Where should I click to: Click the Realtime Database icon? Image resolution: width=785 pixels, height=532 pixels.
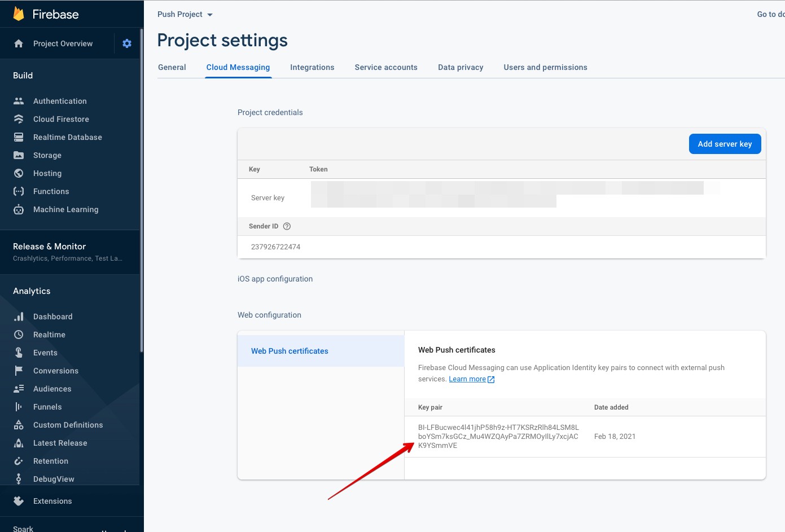click(x=19, y=137)
